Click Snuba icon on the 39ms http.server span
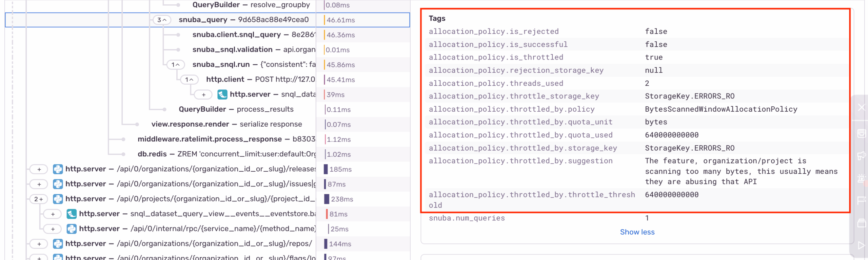The image size is (868, 260). tap(222, 94)
